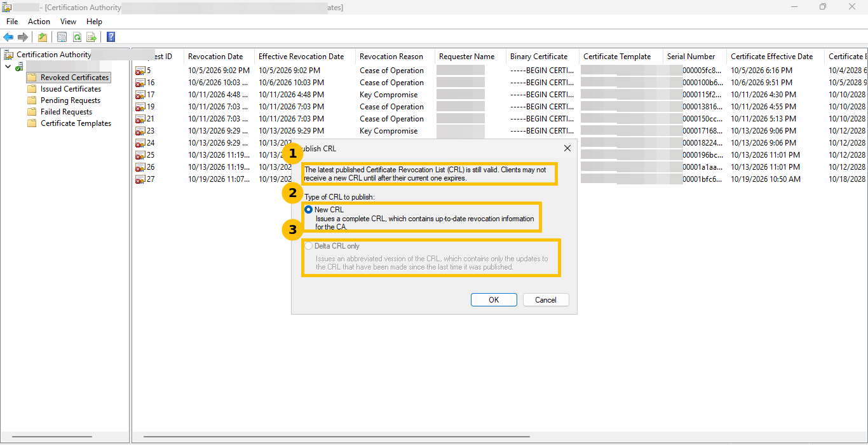Open the File menu

(x=12, y=22)
